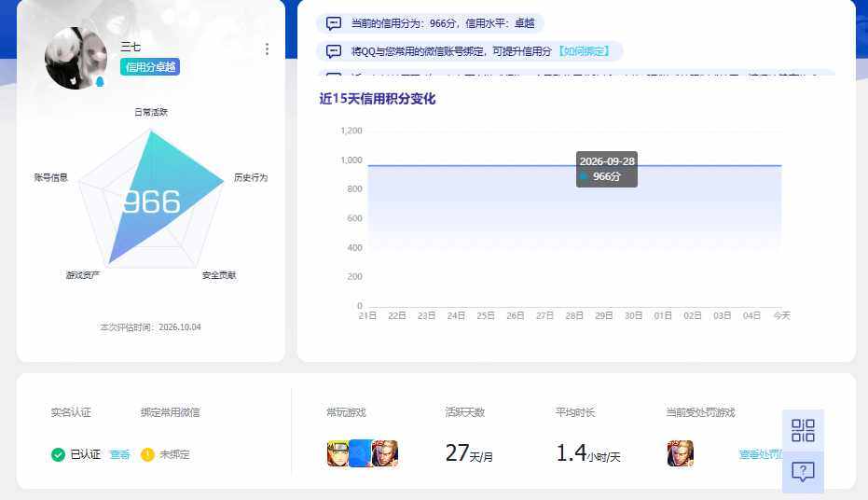Click the blue game icon in 常玩游戏
This screenshot has height=500, width=868.
click(x=361, y=453)
